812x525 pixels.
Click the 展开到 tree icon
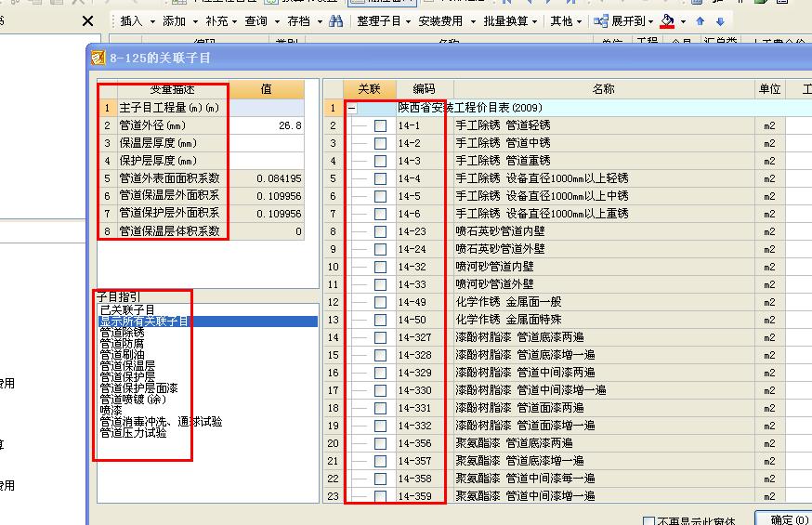(601, 21)
